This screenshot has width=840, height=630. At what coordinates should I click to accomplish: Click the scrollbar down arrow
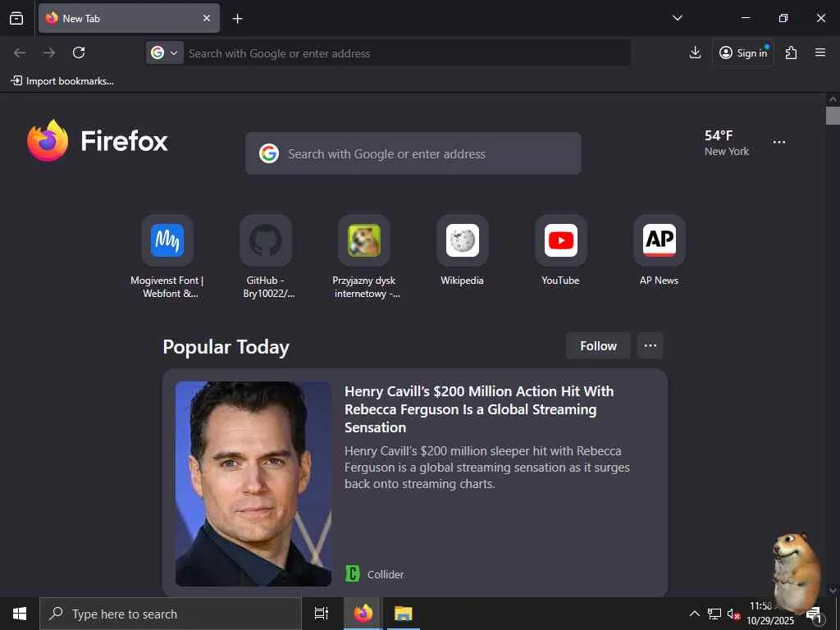[x=833, y=590]
